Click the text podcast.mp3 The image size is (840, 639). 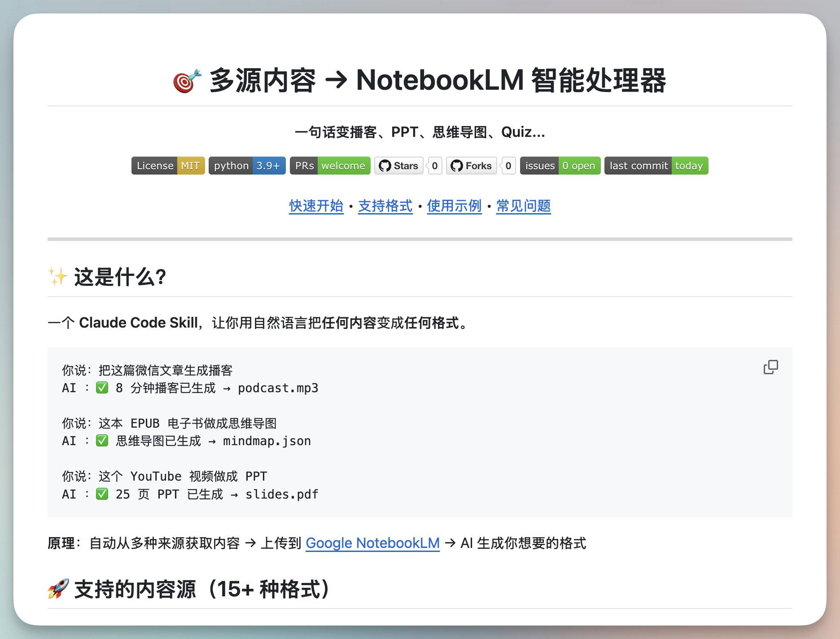pyautogui.click(x=278, y=388)
